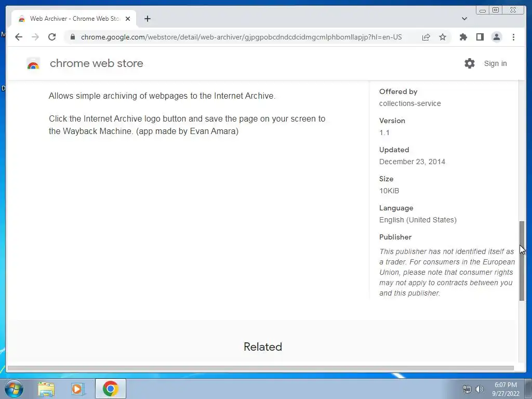The image size is (532, 399).
Task: Click the size value '10KiB'
Action: coord(389,191)
